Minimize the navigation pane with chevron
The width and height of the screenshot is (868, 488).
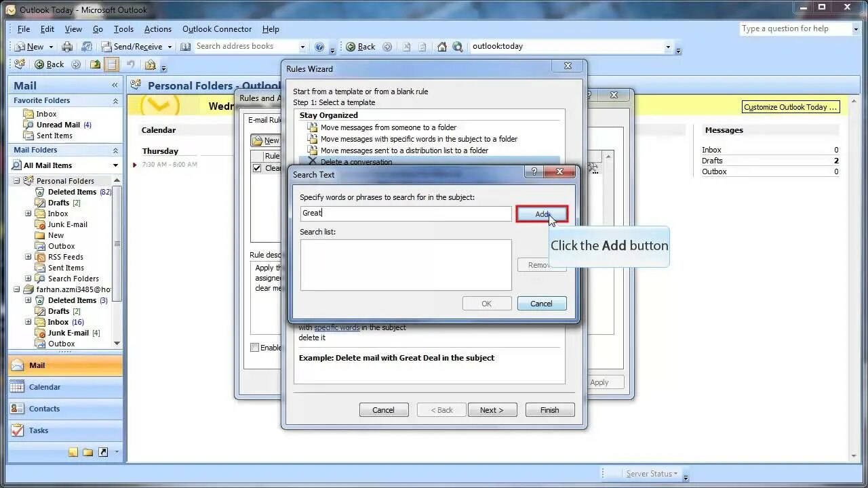[x=115, y=85]
